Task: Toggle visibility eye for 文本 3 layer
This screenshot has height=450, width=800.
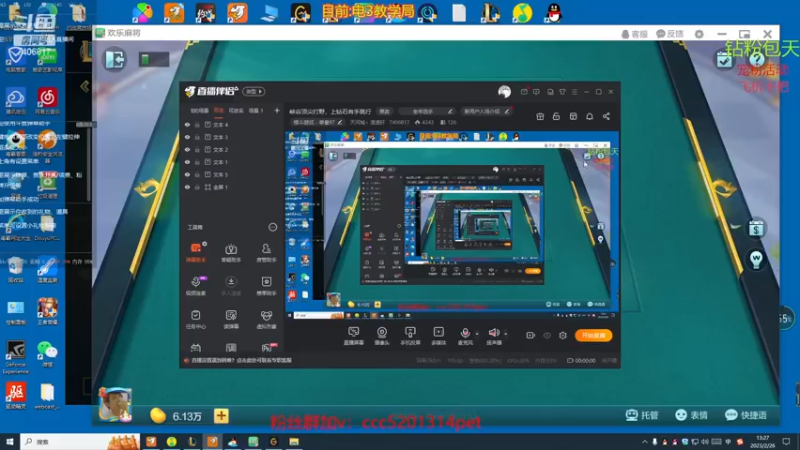Action: tap(187, 137)
